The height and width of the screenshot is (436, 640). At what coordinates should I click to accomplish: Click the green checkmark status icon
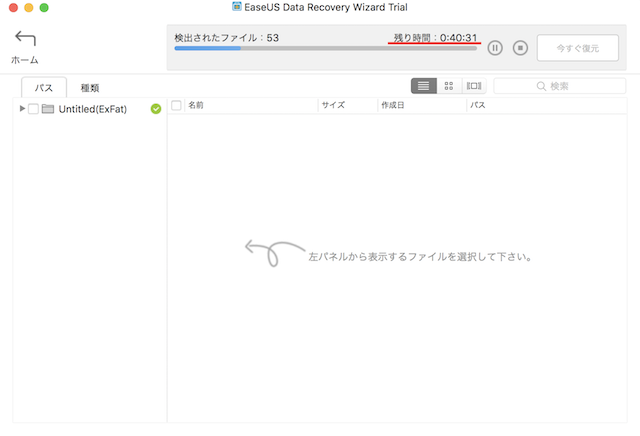coord(156,109)
